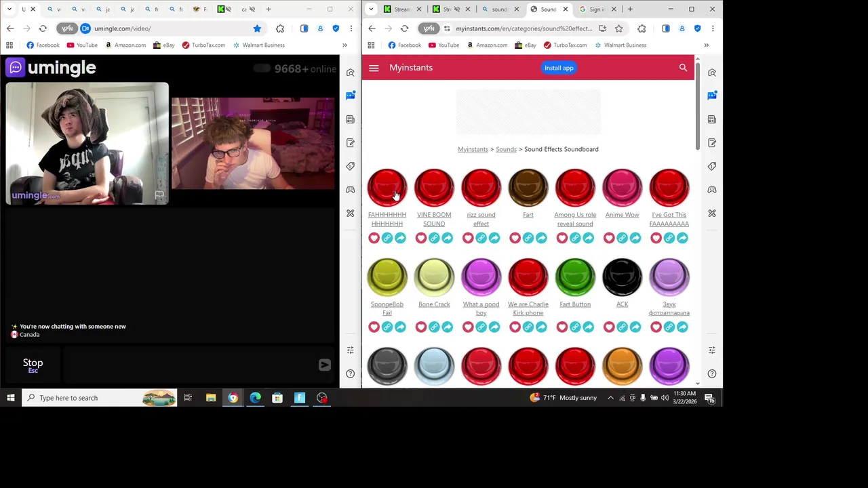Toggle VPN badge in umingle address bar
Viewport: 868px width, 488px height.
(x=67, y=28)
